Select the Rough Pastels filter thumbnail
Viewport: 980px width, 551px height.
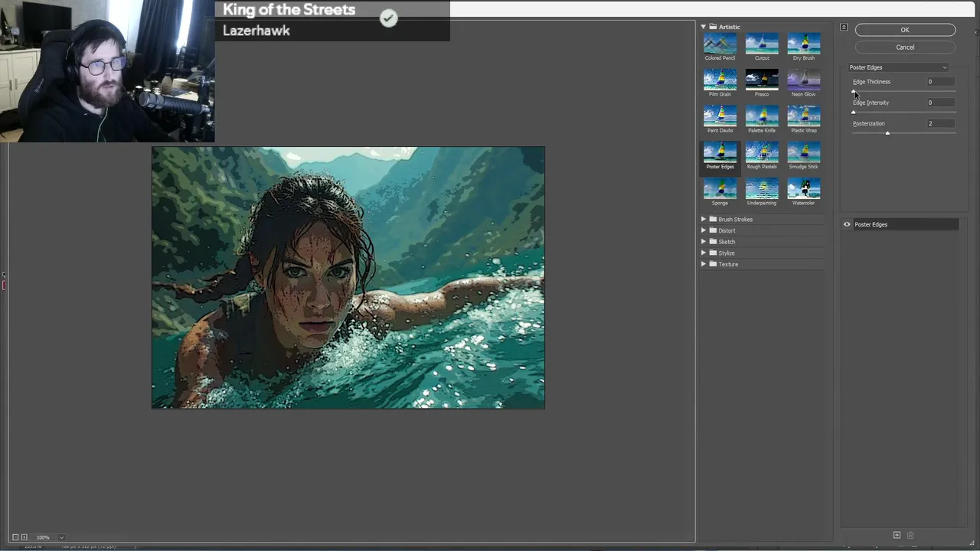coord(762,152)
